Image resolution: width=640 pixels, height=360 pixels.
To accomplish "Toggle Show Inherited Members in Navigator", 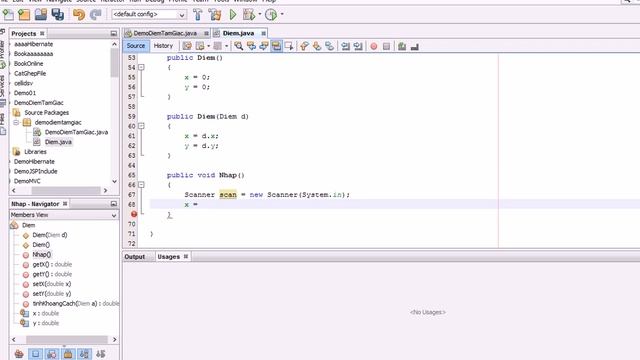I will pyautogui.click(x=19, y=354).
